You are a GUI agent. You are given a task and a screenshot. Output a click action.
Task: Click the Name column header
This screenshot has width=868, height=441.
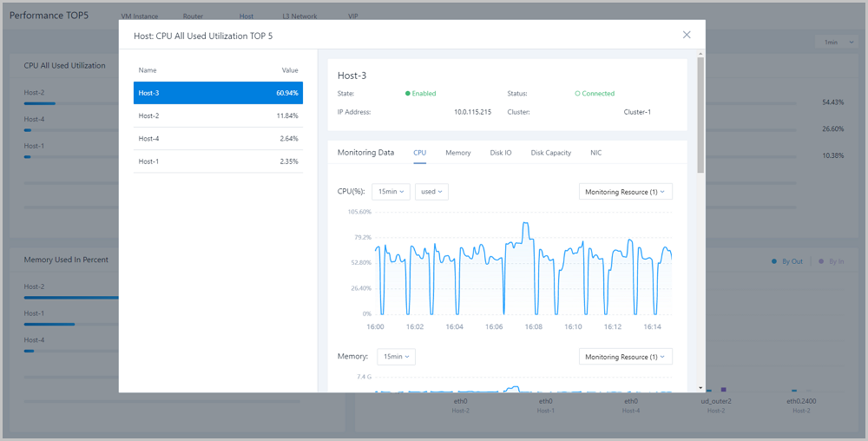pos(148,70)
